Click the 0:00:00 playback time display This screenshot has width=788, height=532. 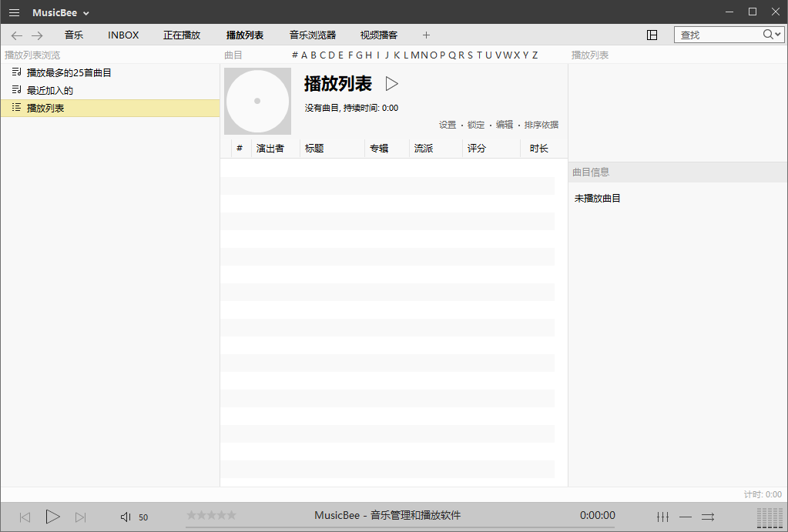click(598, 515)
